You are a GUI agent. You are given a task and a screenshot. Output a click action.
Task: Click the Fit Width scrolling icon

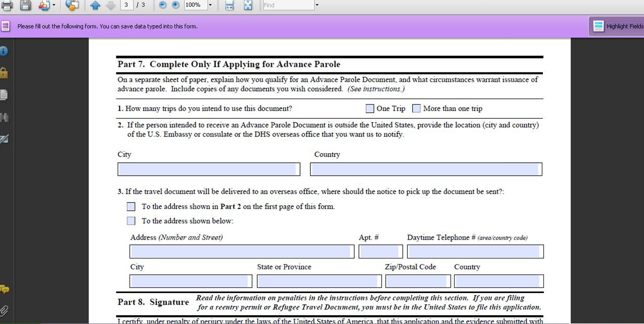coord(230,5)
